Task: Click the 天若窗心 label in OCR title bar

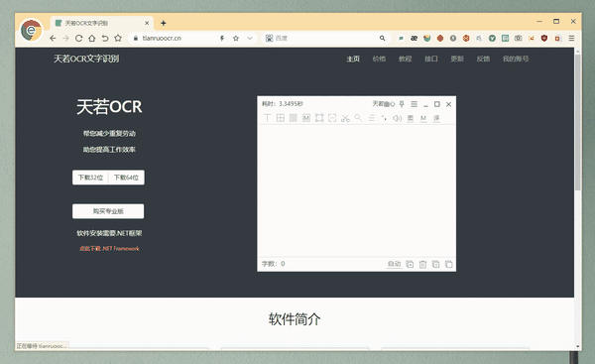Action: [x=383, y=103]
